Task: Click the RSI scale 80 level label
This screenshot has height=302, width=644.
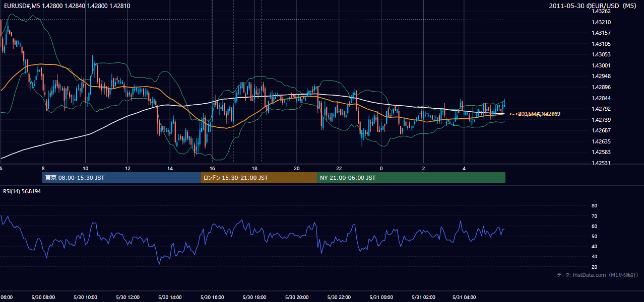Action: pyautogui.click(x=594, y=206)
